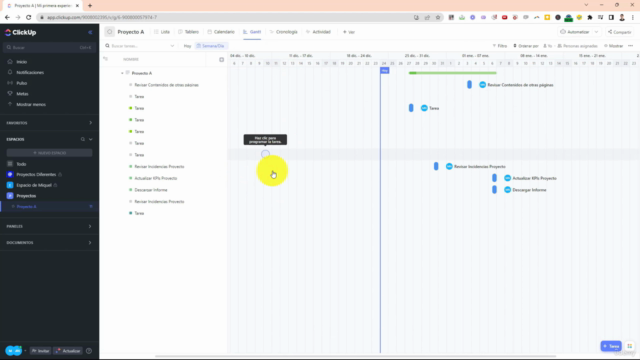This screenshot has height=360, width=640.
Task: Select the Gantt view tab
Action: (252, 32)
